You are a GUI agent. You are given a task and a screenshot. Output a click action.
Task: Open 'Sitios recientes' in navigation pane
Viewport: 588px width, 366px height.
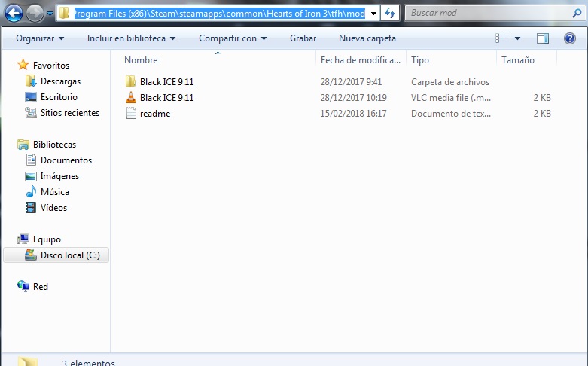(70, 113)
